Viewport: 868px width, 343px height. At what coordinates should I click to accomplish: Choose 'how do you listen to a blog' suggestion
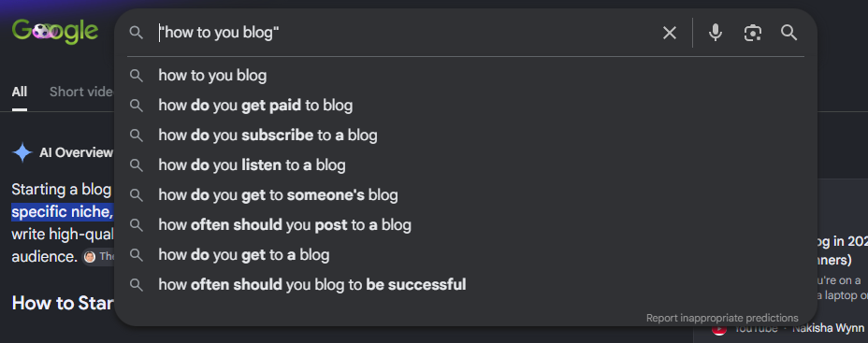tap(465, 164)
